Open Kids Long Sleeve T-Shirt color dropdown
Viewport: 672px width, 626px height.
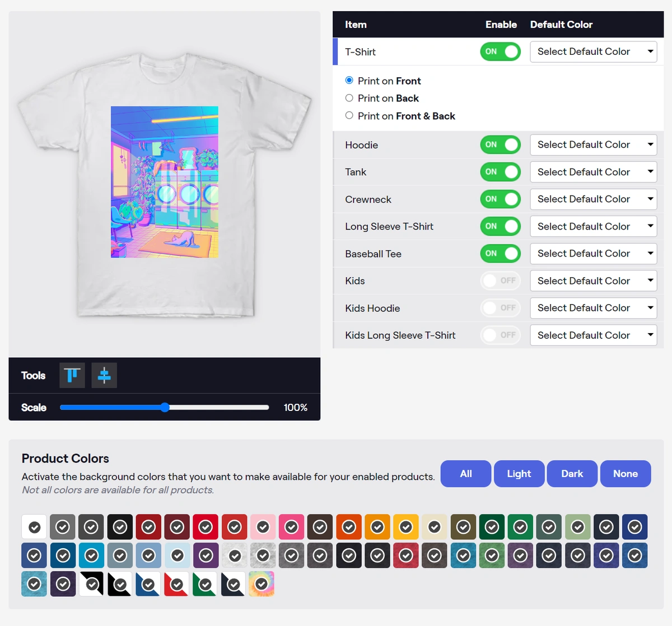tap(594, 335)
